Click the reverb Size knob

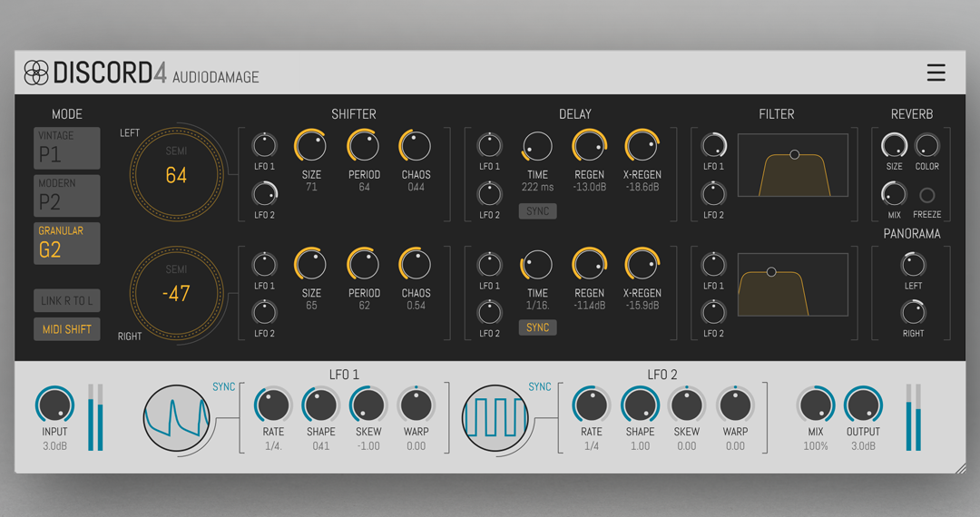coord(894,145)
